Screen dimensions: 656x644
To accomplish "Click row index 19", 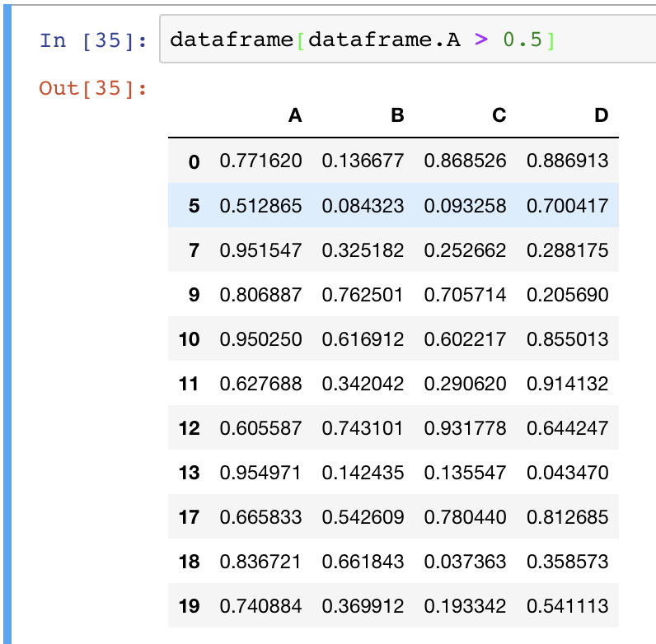I will tap(189, 606).
